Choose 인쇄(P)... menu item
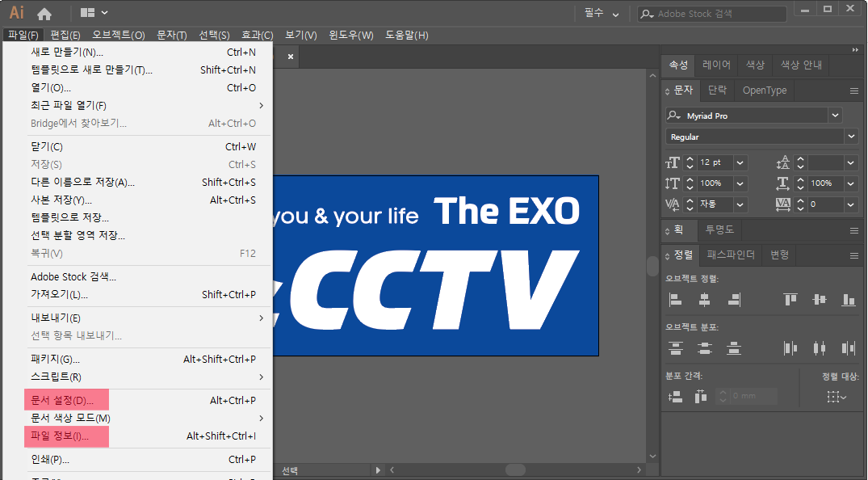Screen dimensions: 868x480 (138, 460)
